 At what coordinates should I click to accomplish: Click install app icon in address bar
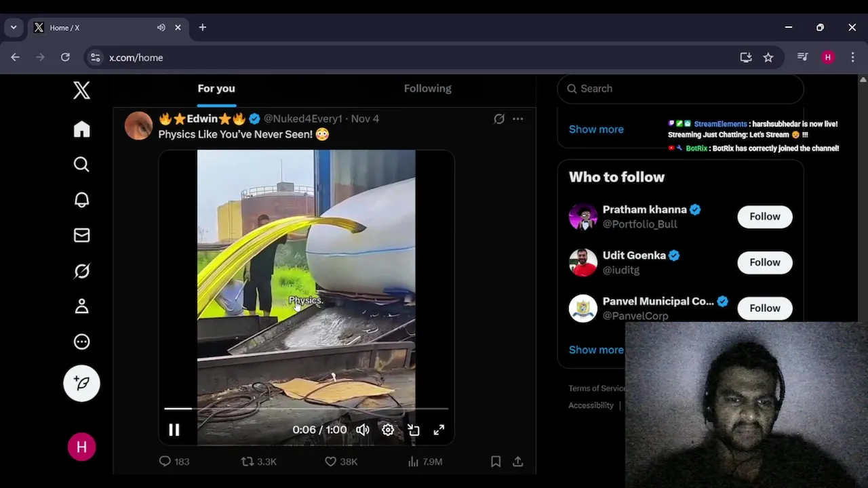(x=746, y=58)
